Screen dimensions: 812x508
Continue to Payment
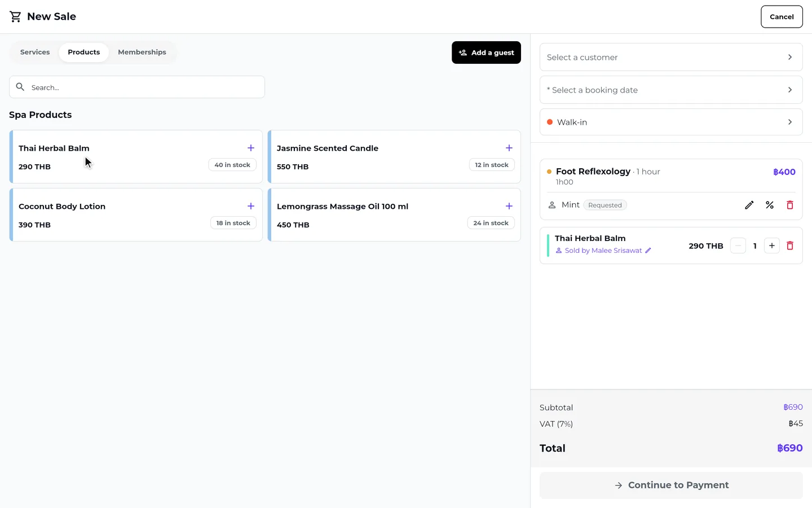point(671,485)
